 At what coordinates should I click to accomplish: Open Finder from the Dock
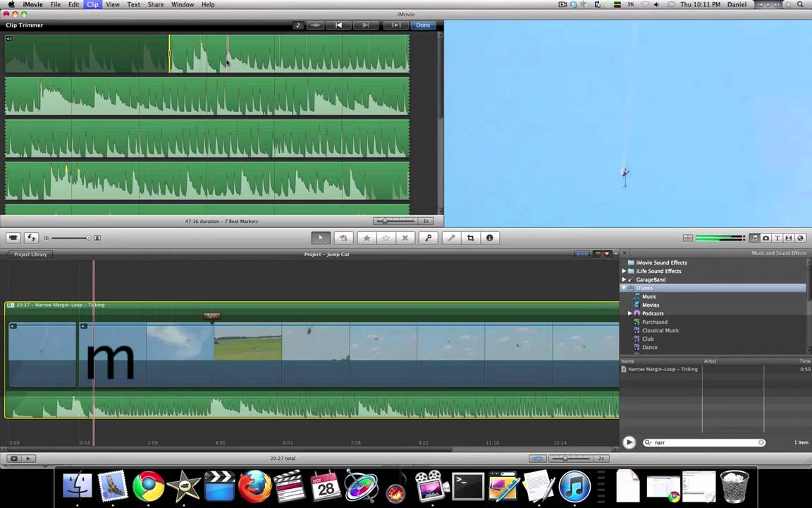pyautogui.click(x=77, y=486)
